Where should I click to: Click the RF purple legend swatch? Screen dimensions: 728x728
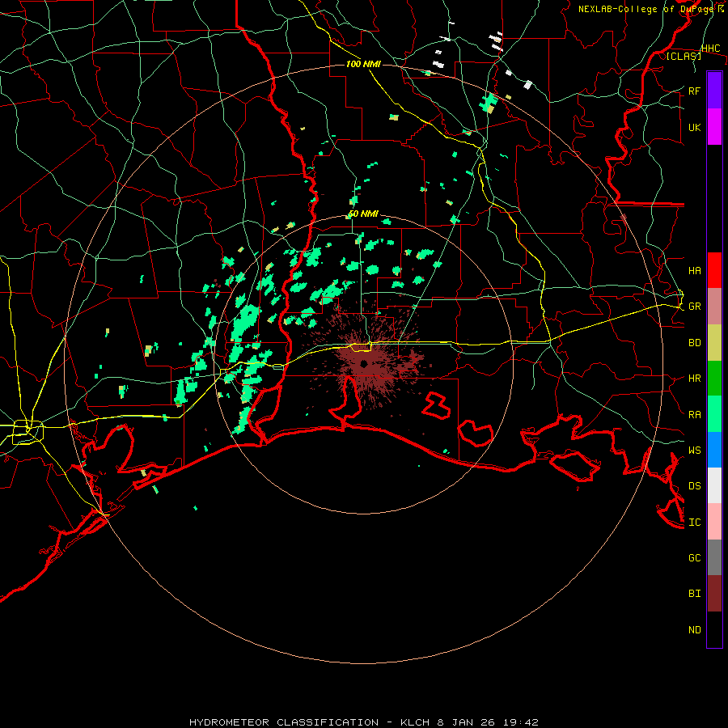pos(714,91)
